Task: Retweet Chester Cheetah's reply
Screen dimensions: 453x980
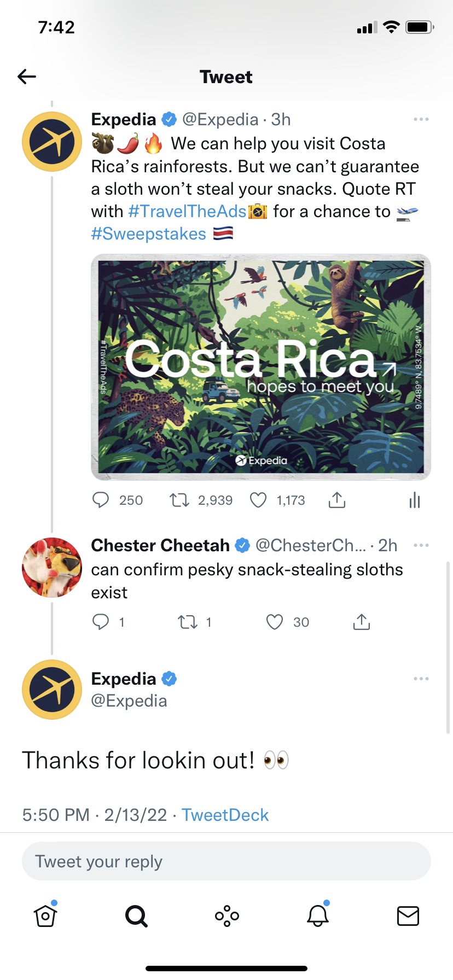Action: point(188,622)
